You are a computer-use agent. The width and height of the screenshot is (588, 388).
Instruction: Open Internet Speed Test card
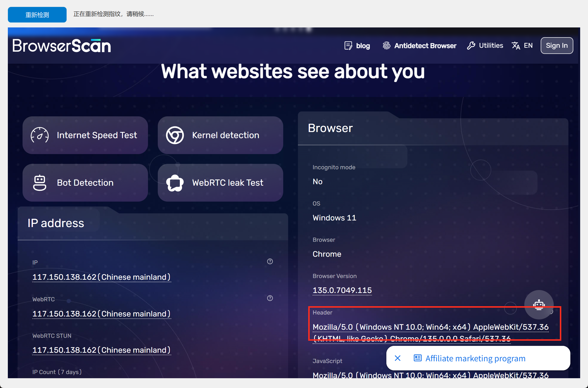point(85,135)
